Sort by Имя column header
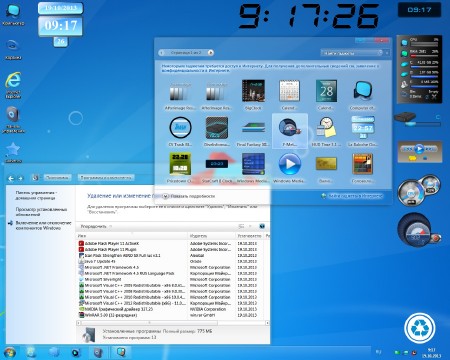Viewport: 450px width, 360px height. pyautogui.click(x=132, y=236)
